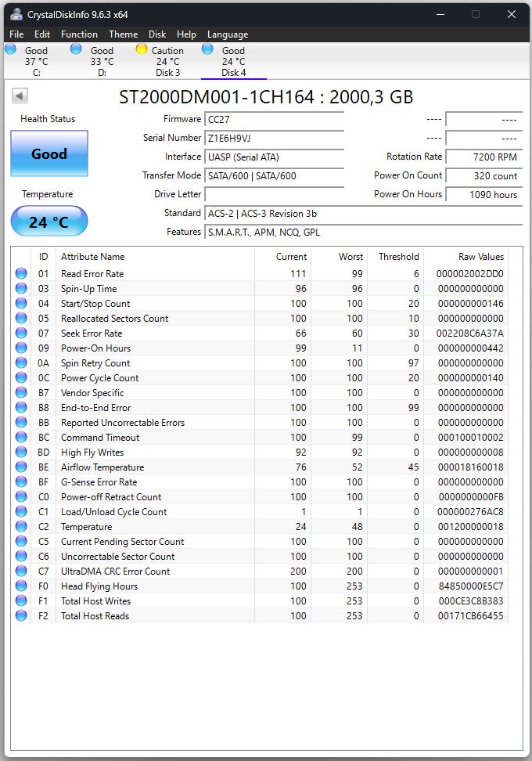Click the status icon for Power-On Hours row
This screenshot has width=532, height=761.
pos(21,348)
